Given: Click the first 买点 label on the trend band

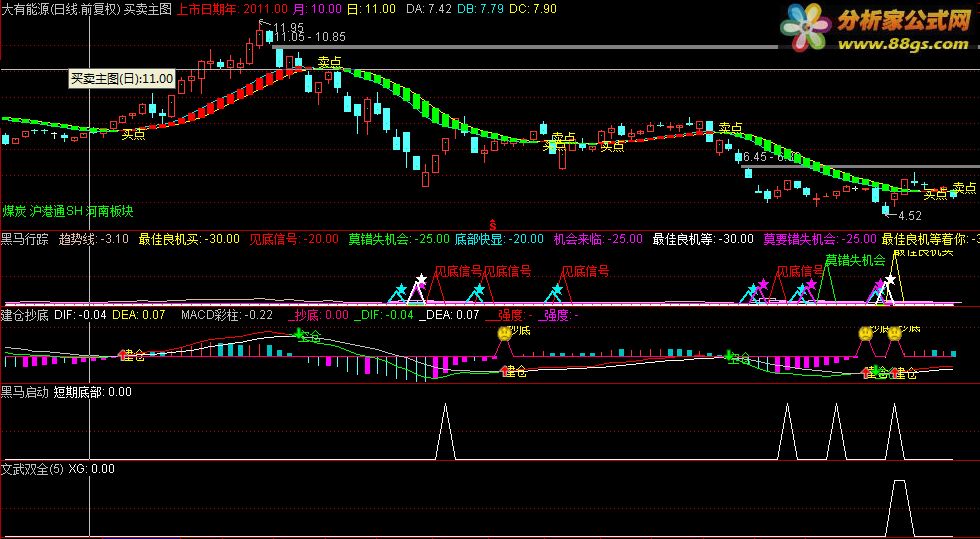Looking at the screenshot, I should click(133, 133).
